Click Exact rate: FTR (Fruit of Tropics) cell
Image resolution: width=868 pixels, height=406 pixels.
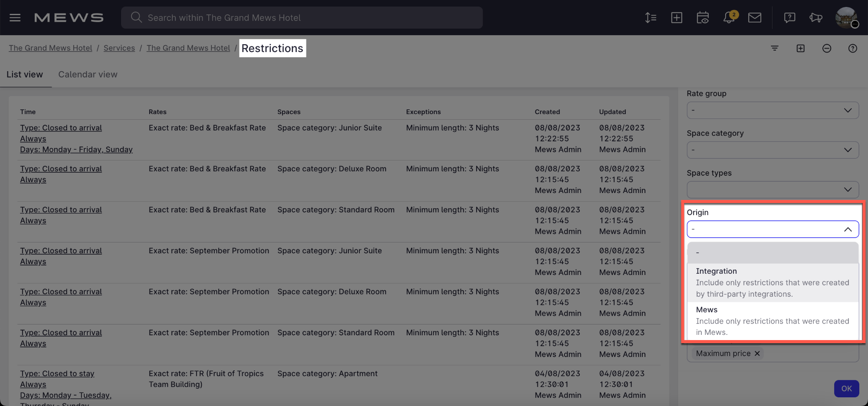pos(206,379)
